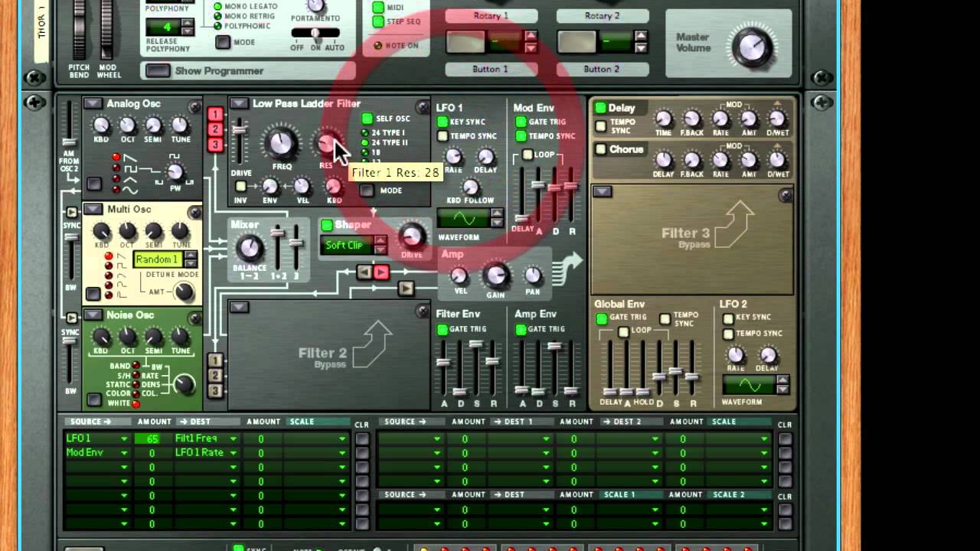980x551 pixels.
Task: Click red routing button 1 beside Filter 1
Action: (x=215, y=114)
